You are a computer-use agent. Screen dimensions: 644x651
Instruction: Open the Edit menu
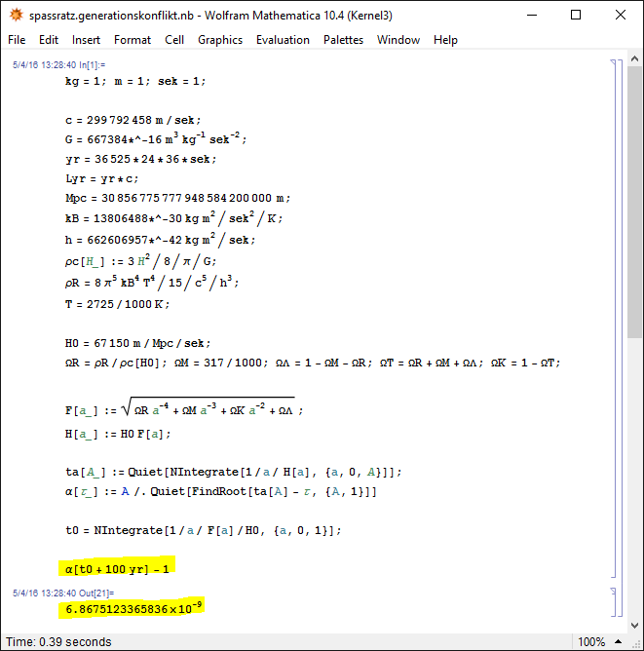(x=49, y=40)
